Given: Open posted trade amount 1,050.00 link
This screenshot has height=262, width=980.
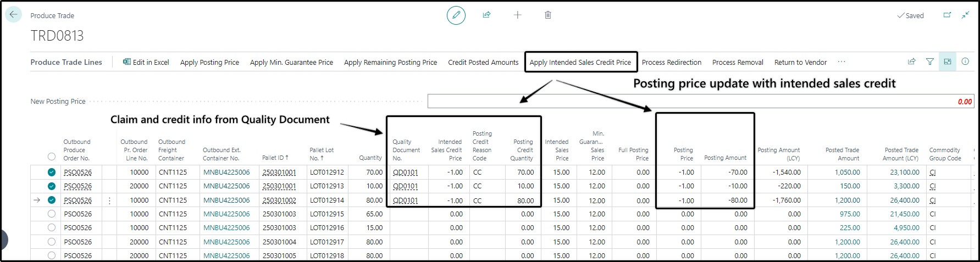Looking at the screenshot, I should click(x=847, y=172).
